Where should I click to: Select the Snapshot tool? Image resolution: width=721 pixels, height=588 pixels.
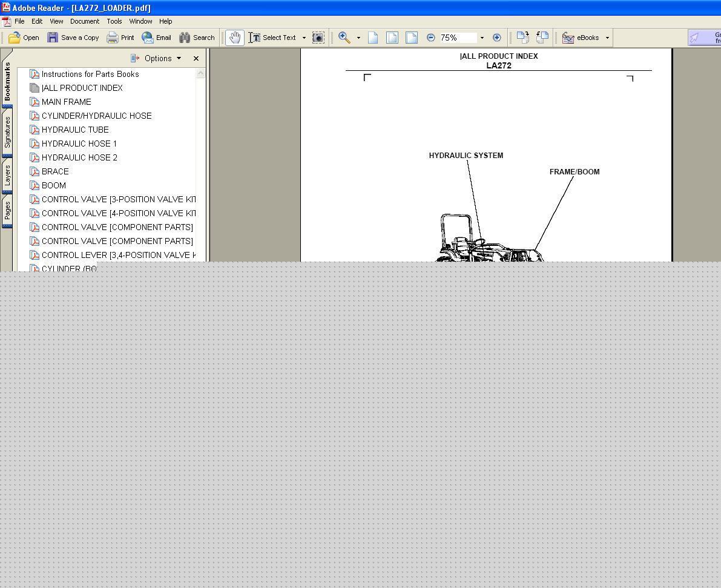click(318, 38)
